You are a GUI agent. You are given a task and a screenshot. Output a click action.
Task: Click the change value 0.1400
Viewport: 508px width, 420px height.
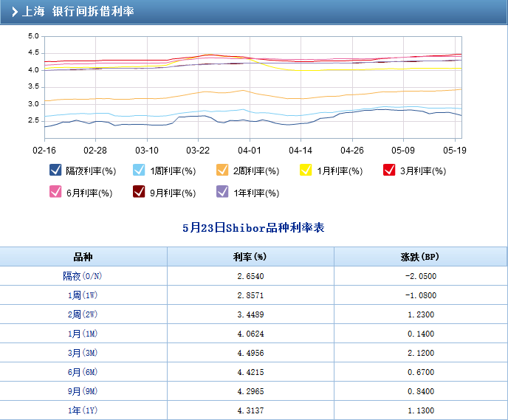pyautogui.click(x=421, y=334)
